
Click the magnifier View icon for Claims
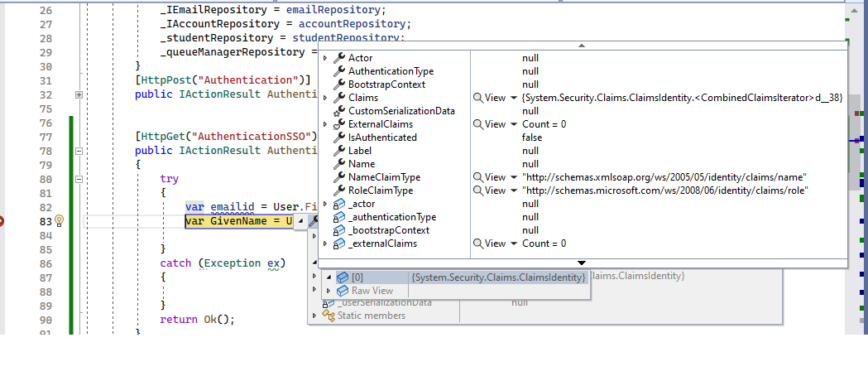coord(477,98)
